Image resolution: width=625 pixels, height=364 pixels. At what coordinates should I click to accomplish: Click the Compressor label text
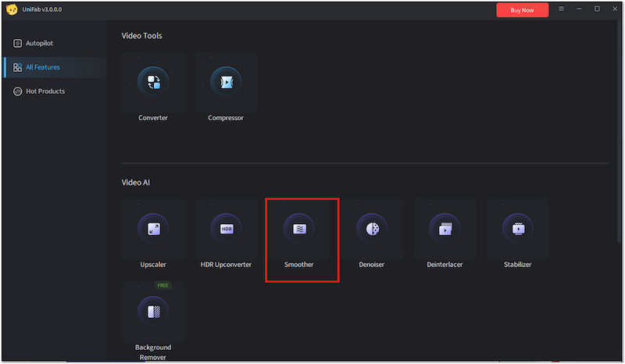pyautogui.click(x=226, y=118)
